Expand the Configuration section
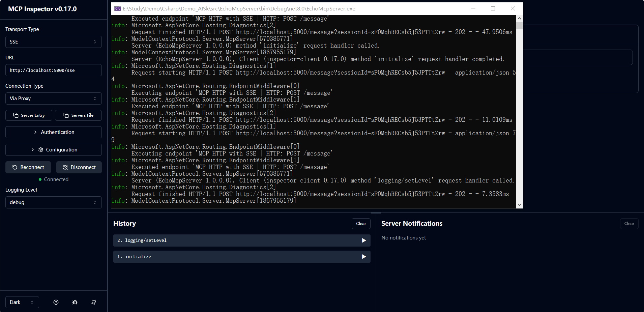 [54, 150]
